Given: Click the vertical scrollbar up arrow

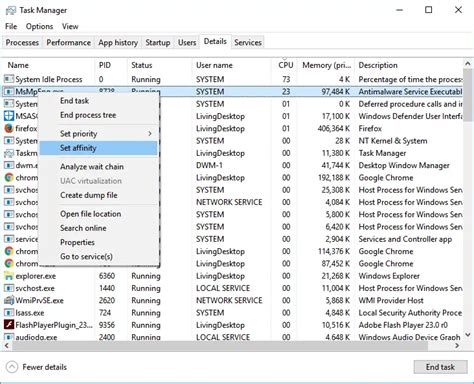Looking at the screenshot, I should coord(468,64).
